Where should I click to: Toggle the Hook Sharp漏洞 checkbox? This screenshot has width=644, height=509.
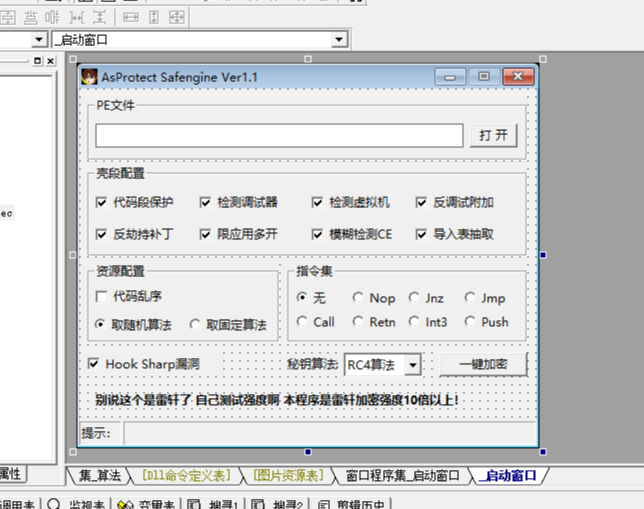(93, 364)
